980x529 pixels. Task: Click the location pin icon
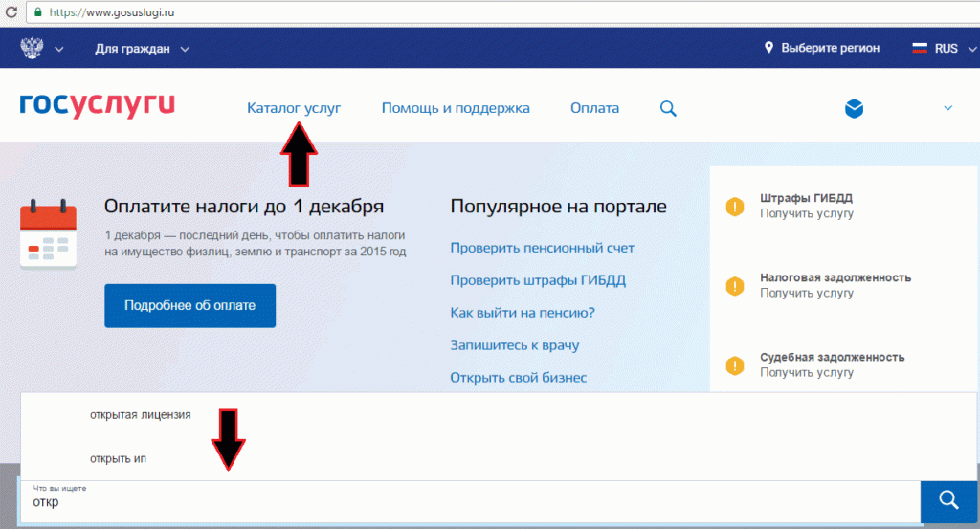[768, 48]
